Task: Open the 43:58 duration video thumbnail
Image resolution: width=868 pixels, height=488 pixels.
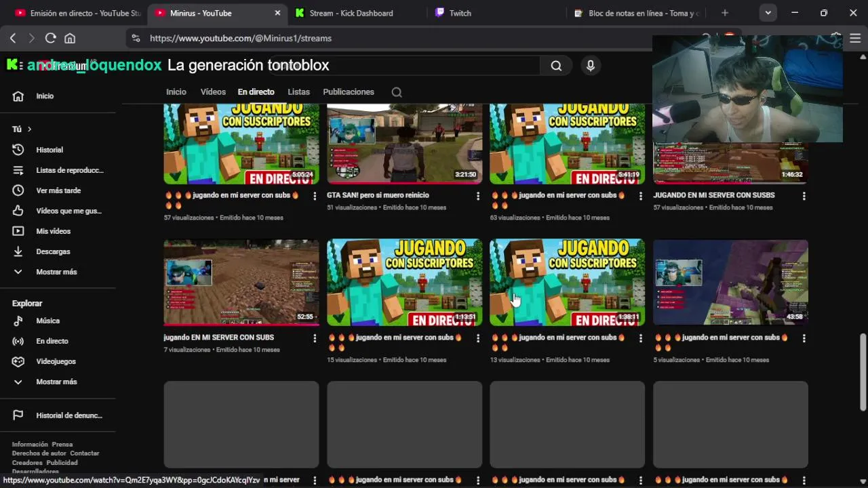Action: coord(730,282)
